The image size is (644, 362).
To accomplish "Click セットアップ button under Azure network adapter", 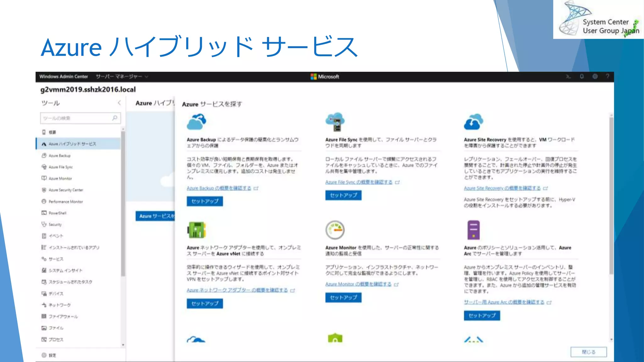I will [x=205, y=304].
